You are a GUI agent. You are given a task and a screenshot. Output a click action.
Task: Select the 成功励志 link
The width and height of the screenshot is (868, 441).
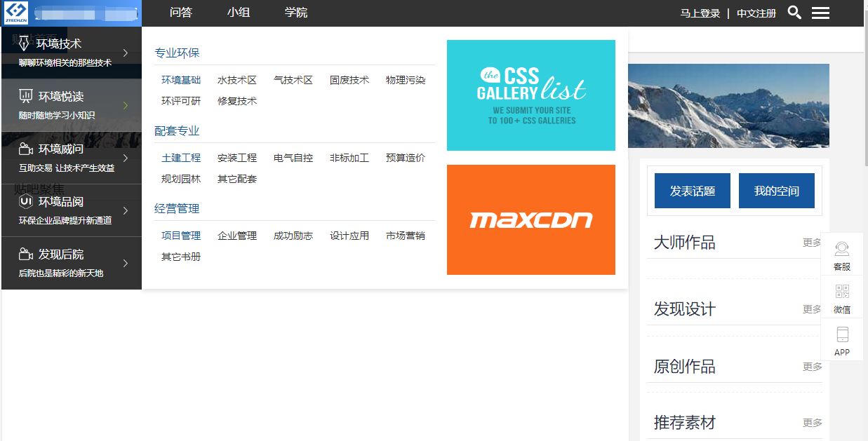(x=293, y=236)
